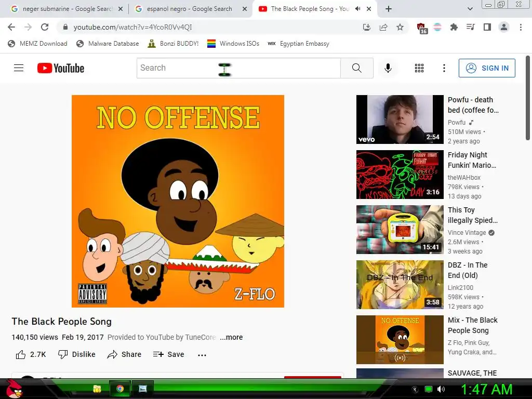Click The Black People Song title

pos(61,322)
